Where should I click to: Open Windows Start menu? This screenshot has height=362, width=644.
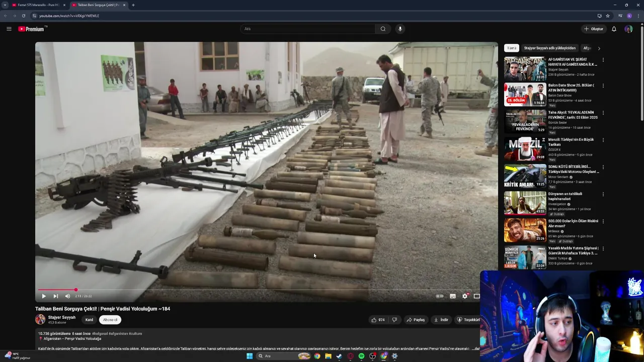[x=249, y=356]
